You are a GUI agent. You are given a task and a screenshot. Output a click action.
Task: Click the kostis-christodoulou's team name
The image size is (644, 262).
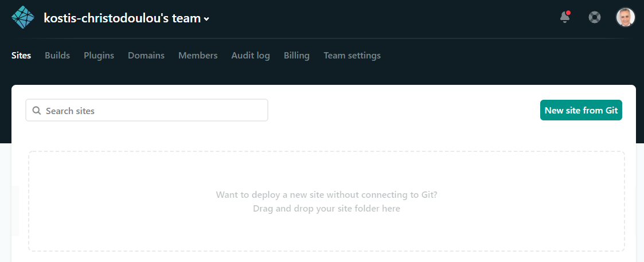(x=122, y=18)
